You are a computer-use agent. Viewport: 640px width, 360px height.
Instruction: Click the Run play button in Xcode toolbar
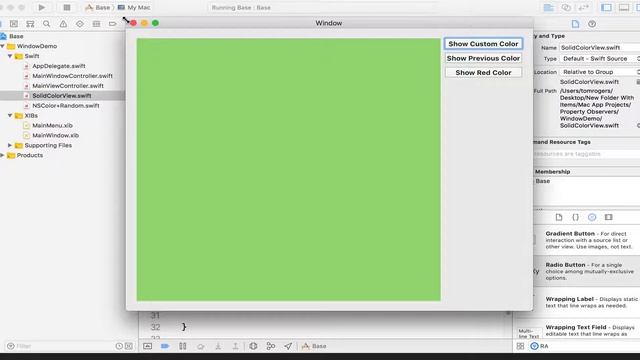tap(41, 7)
